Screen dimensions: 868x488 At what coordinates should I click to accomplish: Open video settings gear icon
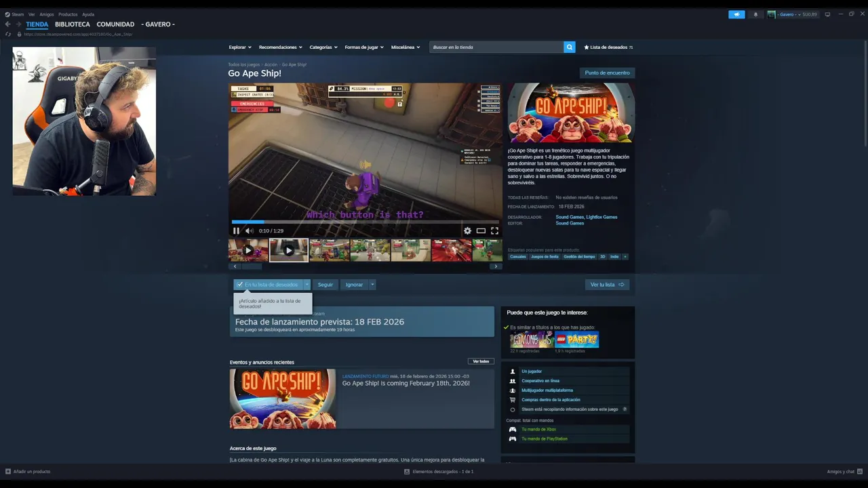pyautogui.click(x=467, y=230)
